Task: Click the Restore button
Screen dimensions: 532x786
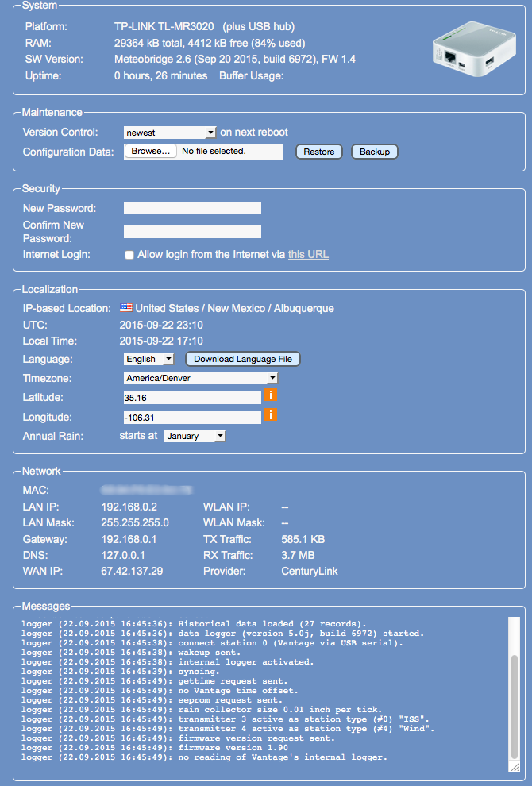Action: tap(318, 152)
